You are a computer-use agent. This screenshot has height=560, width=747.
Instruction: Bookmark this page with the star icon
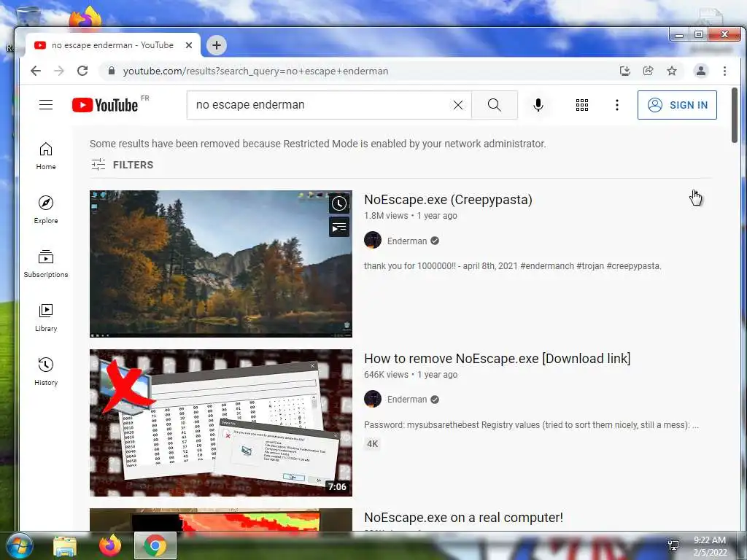click(x=672, y=71)
